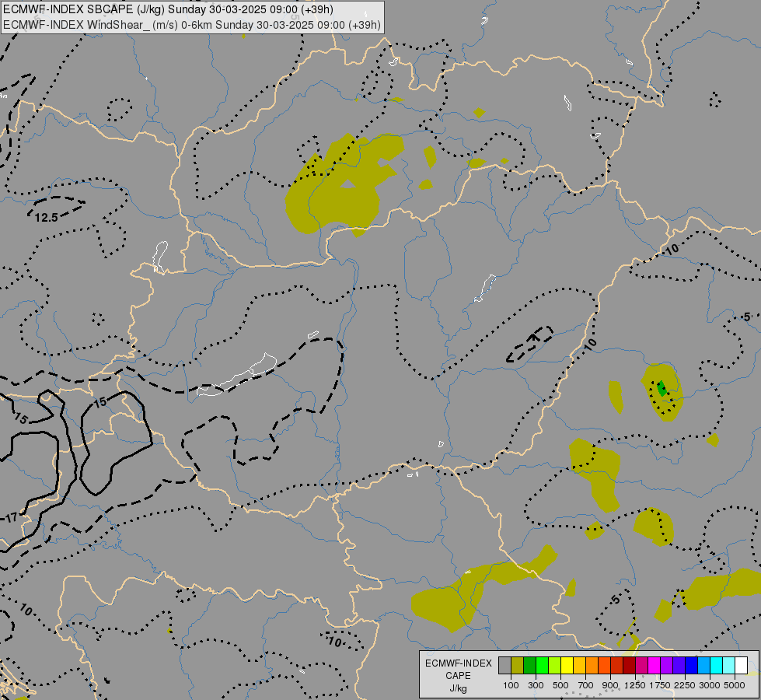Click the legend value label 500
This screenshot has height=700, width=761.
point(560,685)
